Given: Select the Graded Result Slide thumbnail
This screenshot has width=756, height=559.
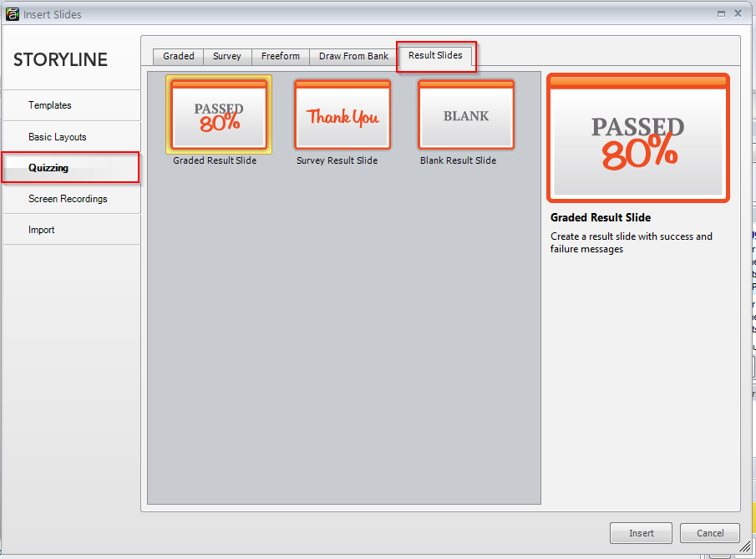Looking at the screenshot, I should [x=218, y=114].
